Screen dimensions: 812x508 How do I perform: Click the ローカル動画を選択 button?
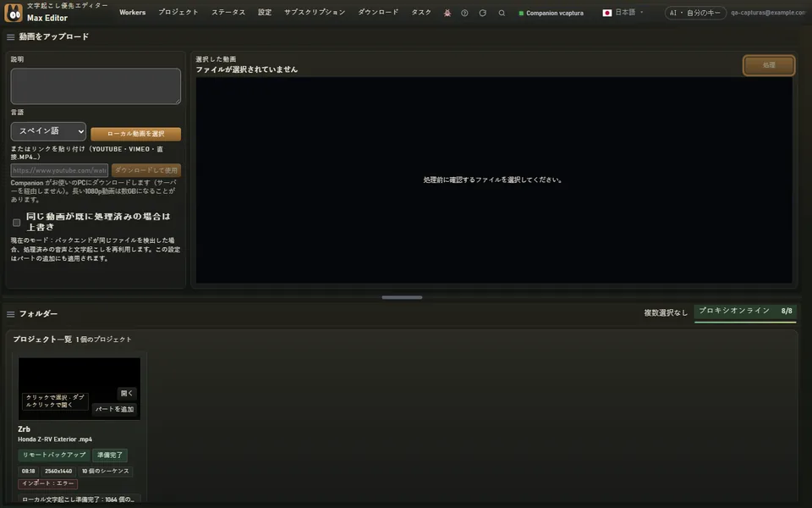(135, 134)
